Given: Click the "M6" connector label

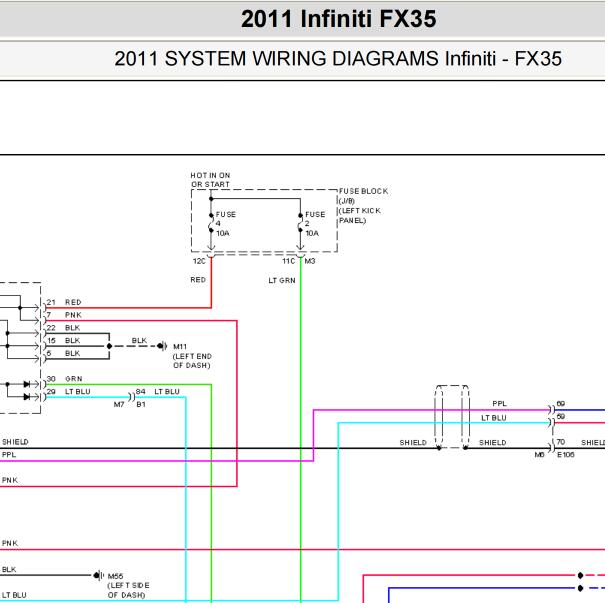Looking at the screenshot, I should click(539, 455).
